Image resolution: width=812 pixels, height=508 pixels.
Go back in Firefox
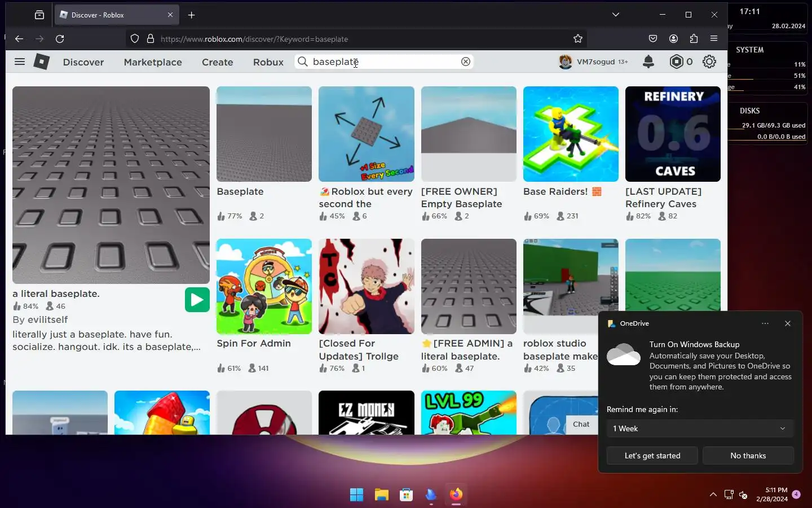(x=19, y=38)
